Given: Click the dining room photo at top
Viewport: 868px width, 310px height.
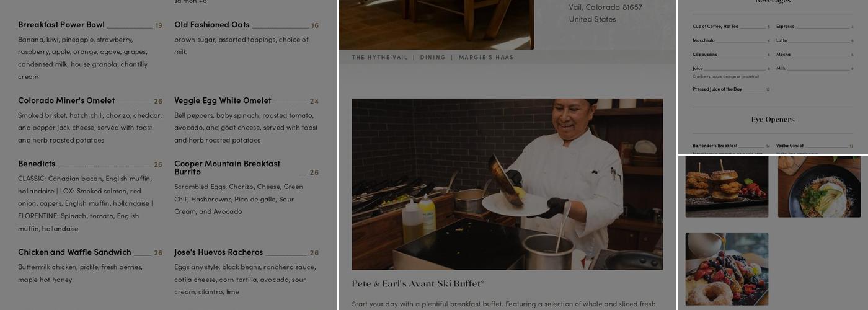Looking at the screenshot, I should coord(436,24).
